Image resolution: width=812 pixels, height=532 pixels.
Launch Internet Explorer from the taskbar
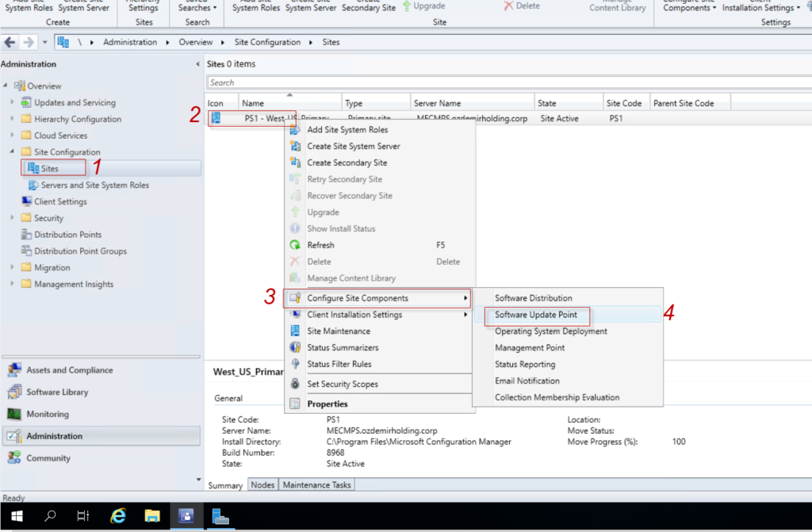tap(118, 516)
